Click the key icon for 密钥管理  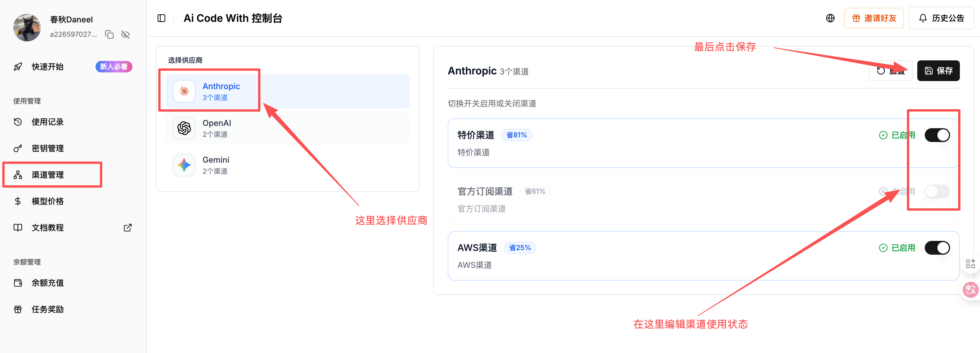(18, 148)
